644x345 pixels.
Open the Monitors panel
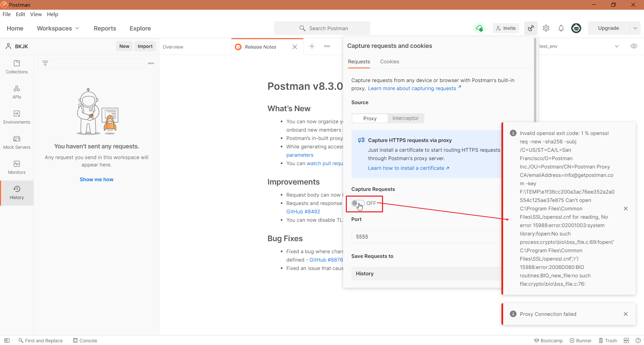16,167
